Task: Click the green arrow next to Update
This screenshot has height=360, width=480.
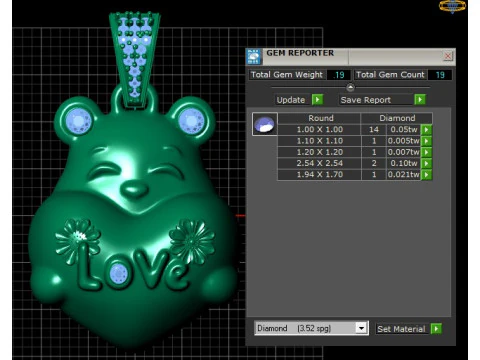Action: pos(317,100)
